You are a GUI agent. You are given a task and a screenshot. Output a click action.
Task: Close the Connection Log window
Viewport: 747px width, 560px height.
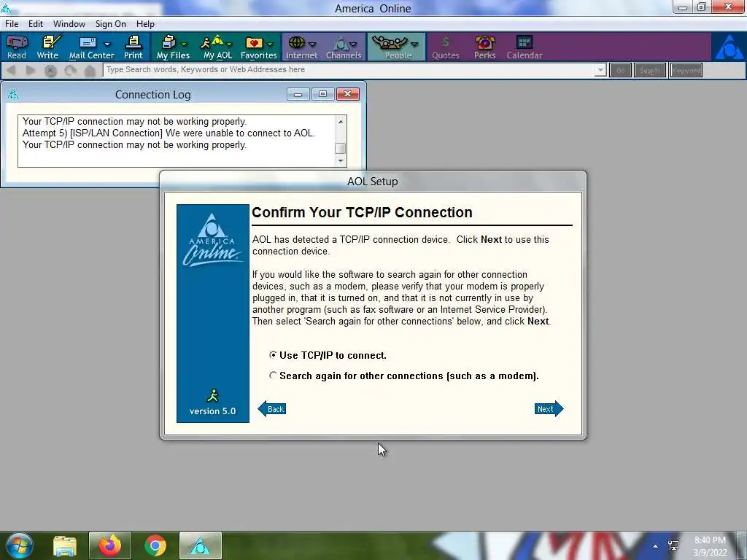348,94
